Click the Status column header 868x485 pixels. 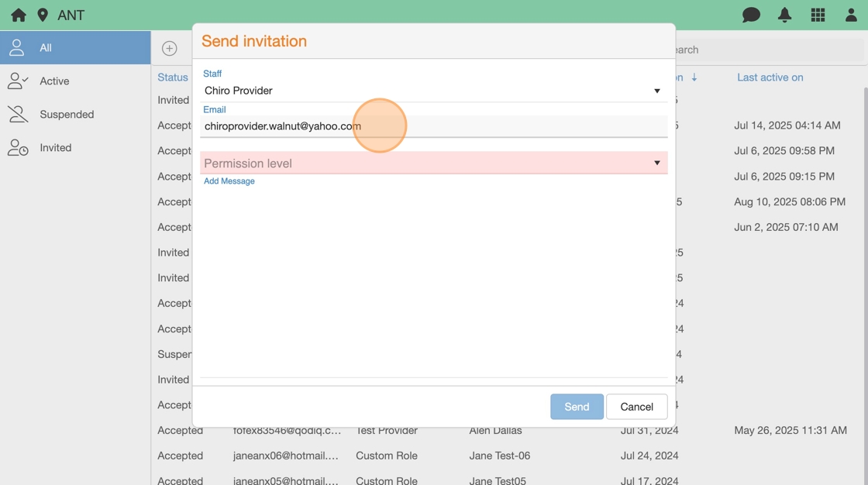click(x=173, y=77)
